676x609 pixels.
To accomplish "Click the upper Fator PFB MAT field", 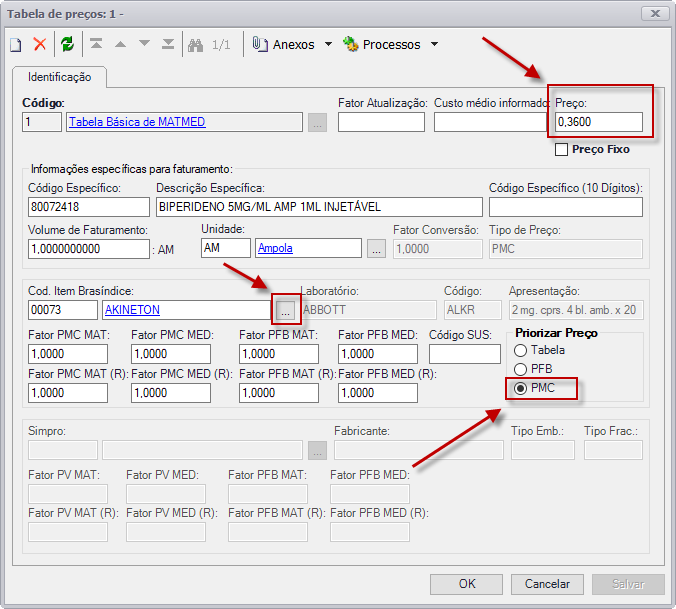I will 279,354.
